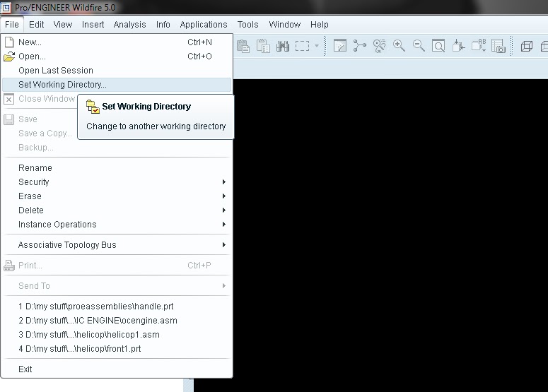
Task: Expand the Security submenu arrow
Action: click(x=224, y=182)
